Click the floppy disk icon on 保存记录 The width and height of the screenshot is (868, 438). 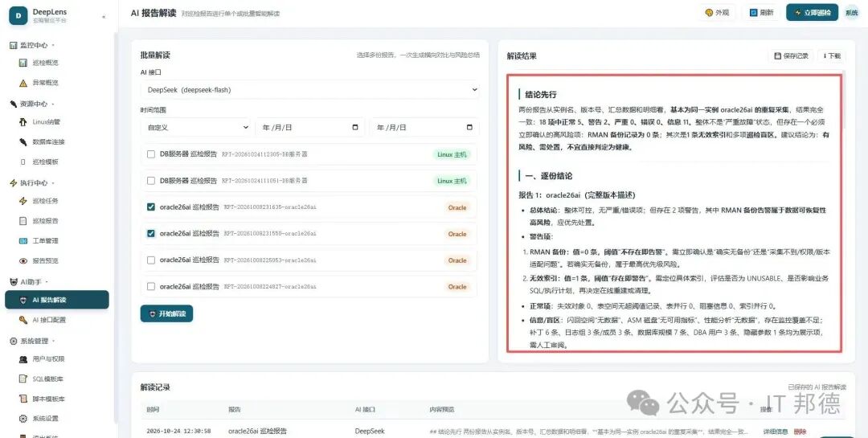coord(777,56)
